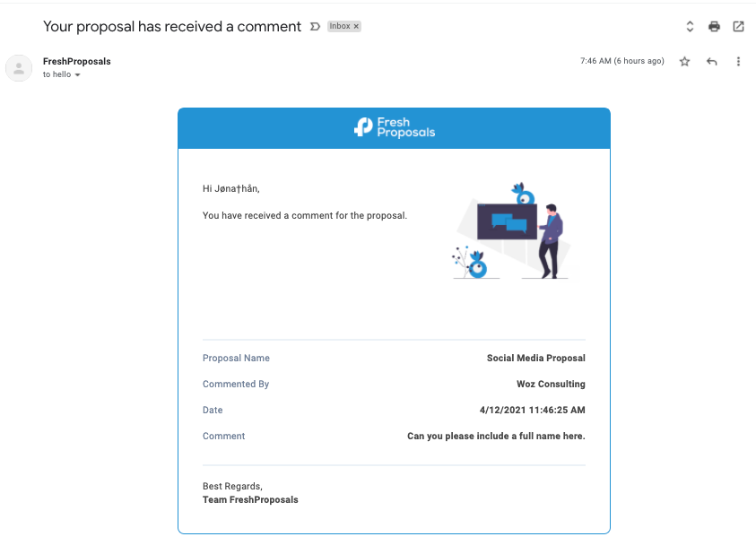This screenshot has height=554, width=756.
Task: Click 'Woz Consulting' value
Action: 552,384
